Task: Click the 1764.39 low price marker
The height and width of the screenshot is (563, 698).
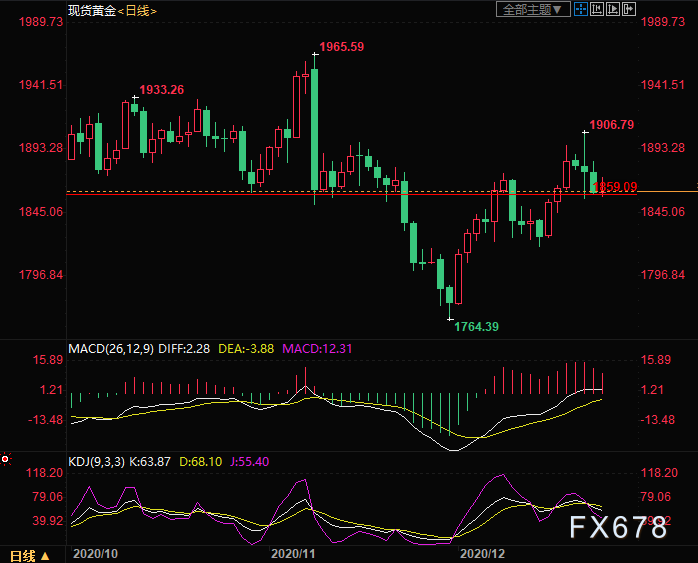Action: point(476,326)
